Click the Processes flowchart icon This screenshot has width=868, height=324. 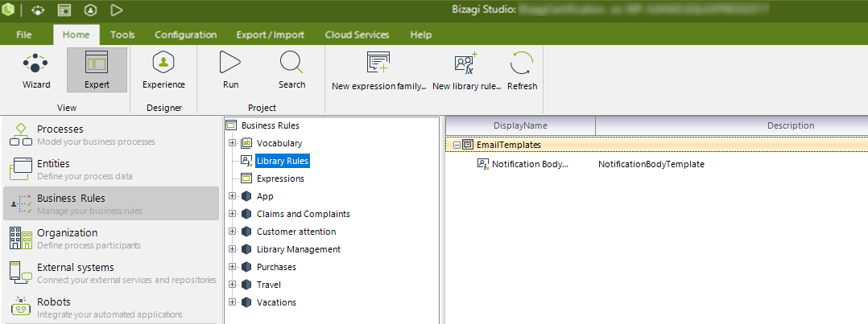tap(21, 134)
